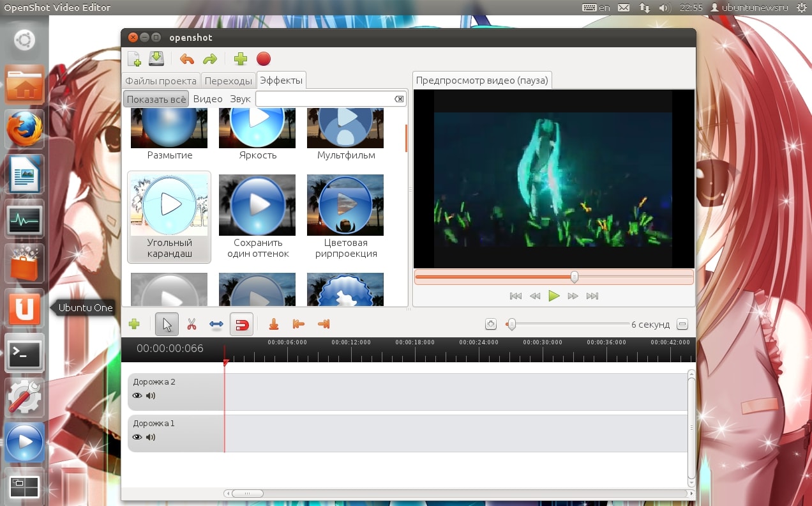
Task: Click the Предпросмотр видео tab
Action: coord(482,80)
